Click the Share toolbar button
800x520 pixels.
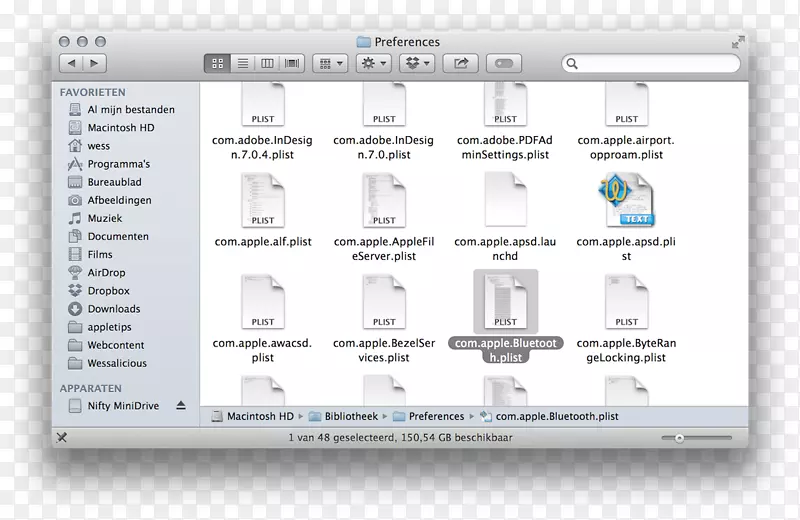[461, 63]
